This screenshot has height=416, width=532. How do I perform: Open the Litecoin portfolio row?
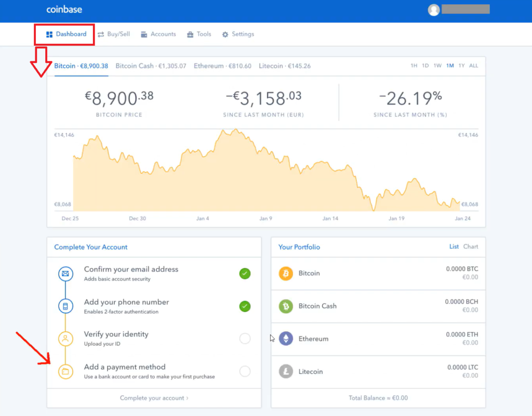(x=378, y=371)
